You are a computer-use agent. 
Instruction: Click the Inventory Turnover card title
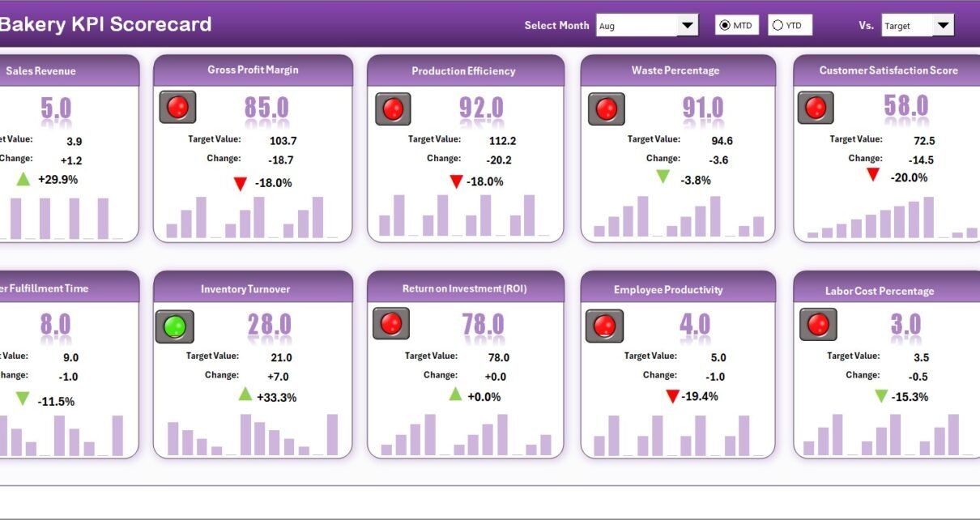click(245, 289)
